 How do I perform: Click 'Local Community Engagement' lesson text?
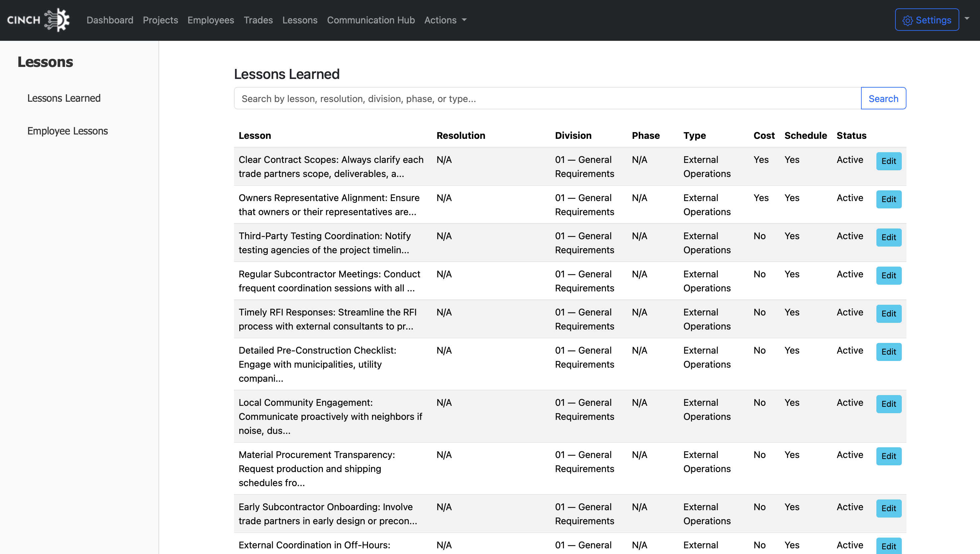pos(330,416)
